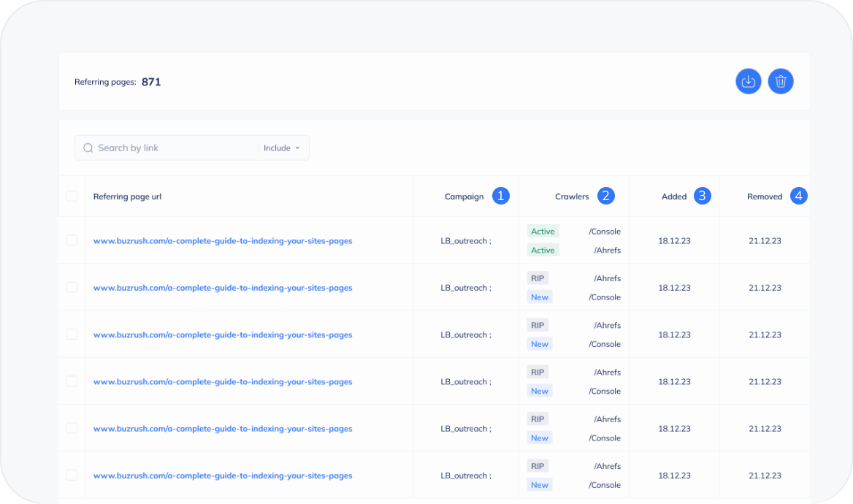The height and width of the screenshot is (504, 853).
Task: Open the buzrush link in the Active crawlers row
Action: [223, 240]
